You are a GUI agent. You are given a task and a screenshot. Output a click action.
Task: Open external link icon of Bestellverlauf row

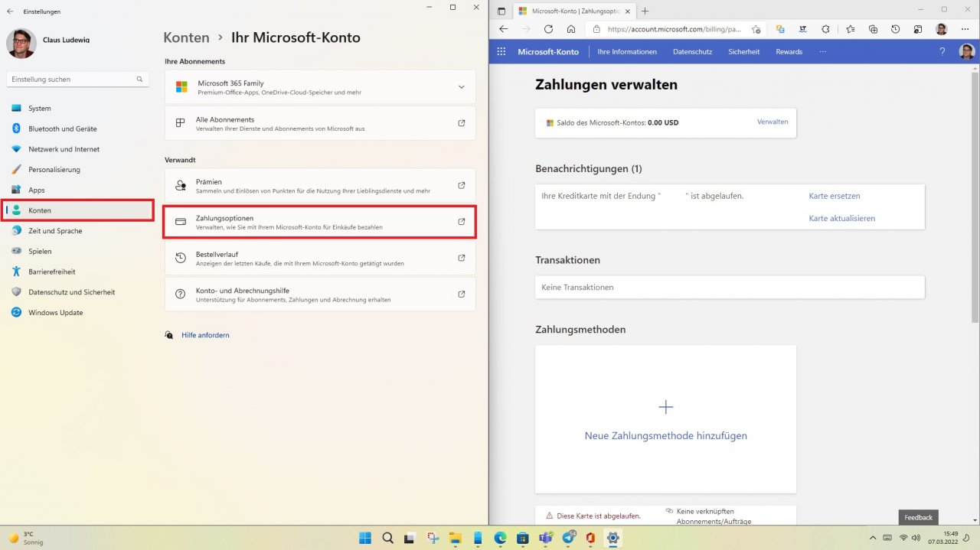[461, 258]
